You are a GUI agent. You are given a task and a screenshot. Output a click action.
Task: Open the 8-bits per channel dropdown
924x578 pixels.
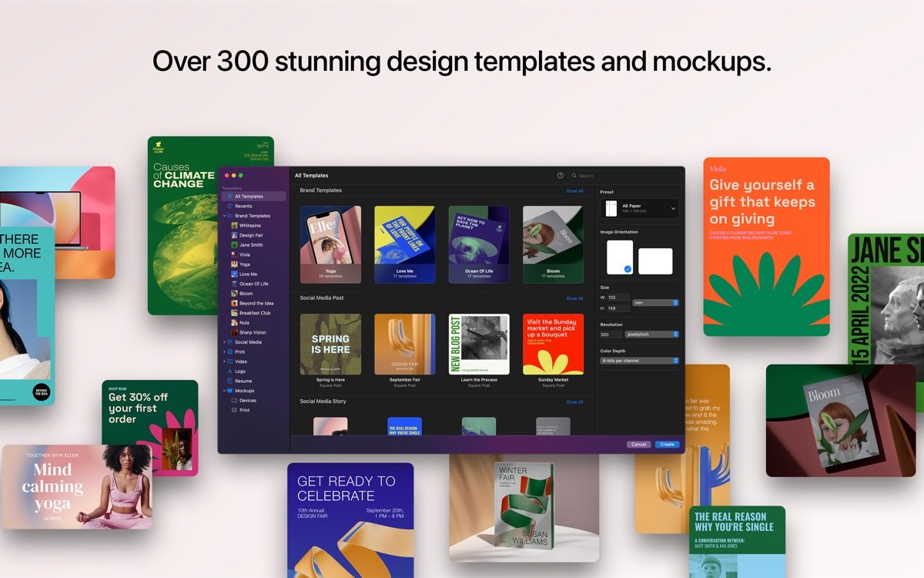point(640,361)
